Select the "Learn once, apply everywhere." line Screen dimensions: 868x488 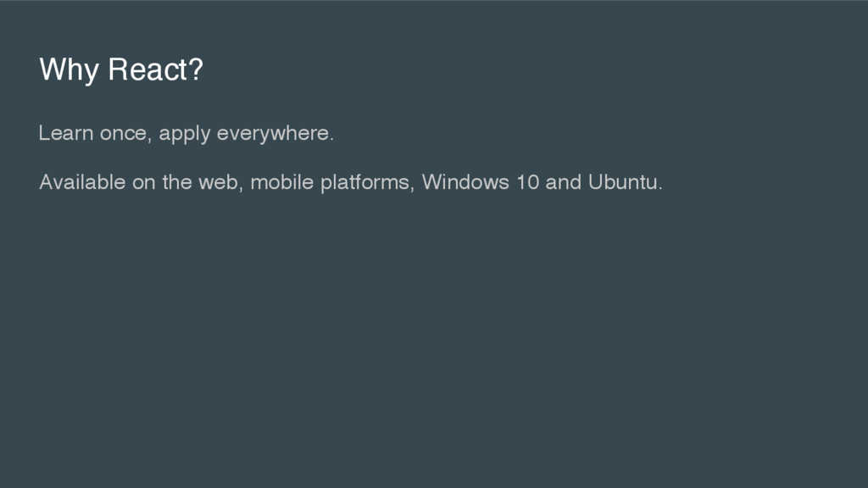point(186,133)
